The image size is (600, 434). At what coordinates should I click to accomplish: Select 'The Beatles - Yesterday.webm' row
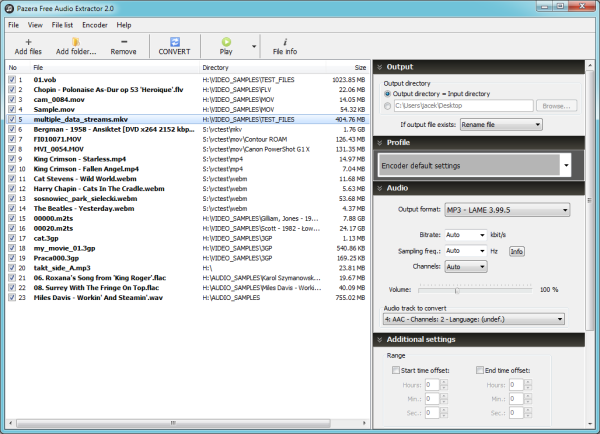(x=188, y=209)
